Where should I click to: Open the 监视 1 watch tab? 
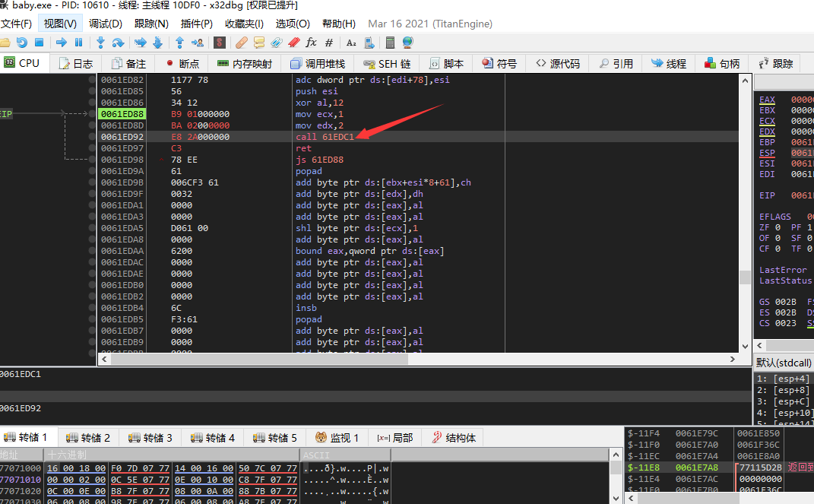click(337, 438)
